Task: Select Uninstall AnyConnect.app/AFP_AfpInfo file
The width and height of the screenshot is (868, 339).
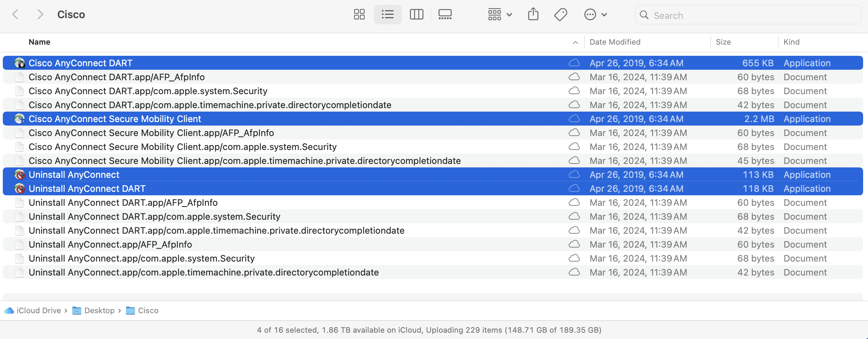Action: (110, 244)
